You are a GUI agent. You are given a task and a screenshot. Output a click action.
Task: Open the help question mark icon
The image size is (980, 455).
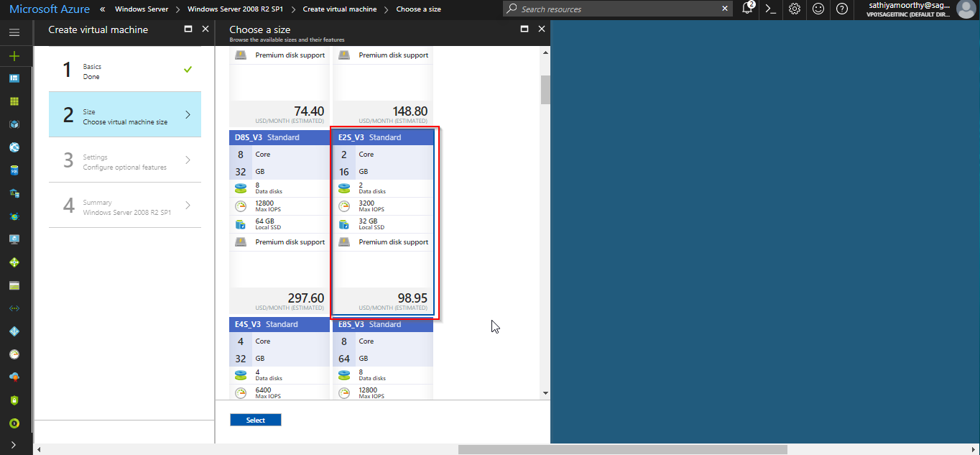842,9
